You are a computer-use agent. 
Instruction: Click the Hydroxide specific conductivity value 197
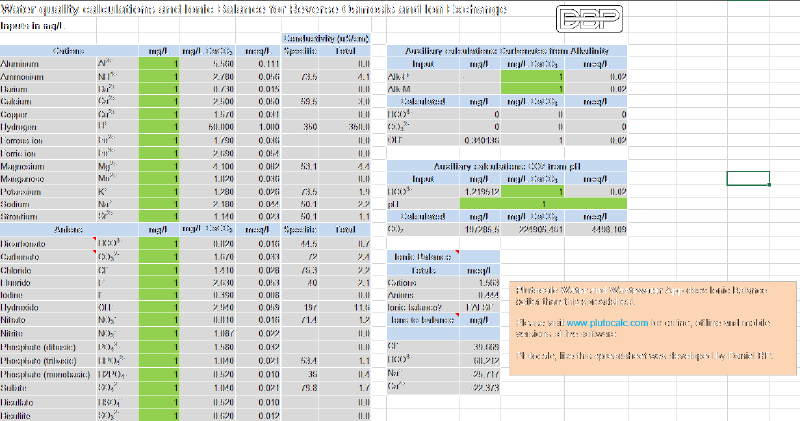pyautogui.click(x=299, y=307)
